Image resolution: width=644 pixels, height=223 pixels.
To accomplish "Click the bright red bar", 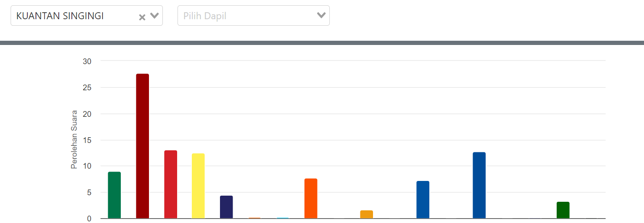I will pyautogui.click(x=171, y=184).
